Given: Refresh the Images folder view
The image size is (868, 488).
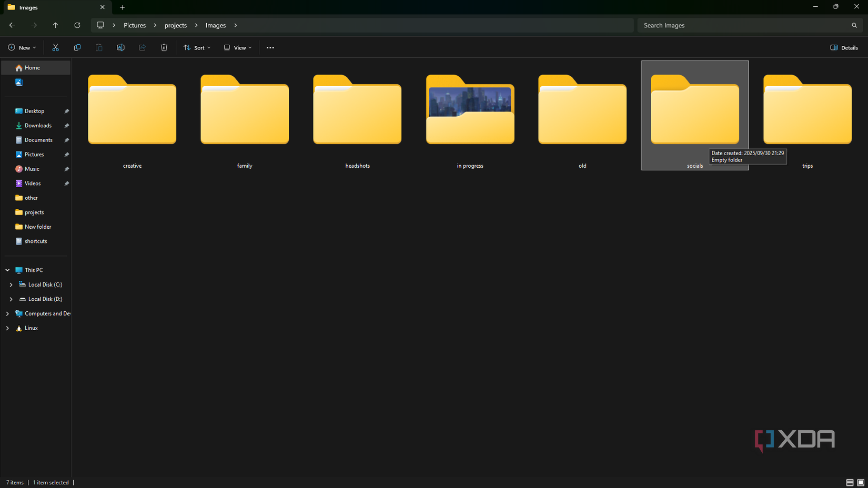Looking at the screenshot, I should tap(77, 25).
